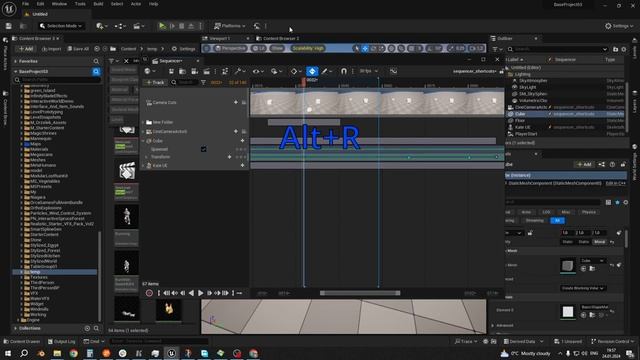Open the Help menu

coord(153,4)
